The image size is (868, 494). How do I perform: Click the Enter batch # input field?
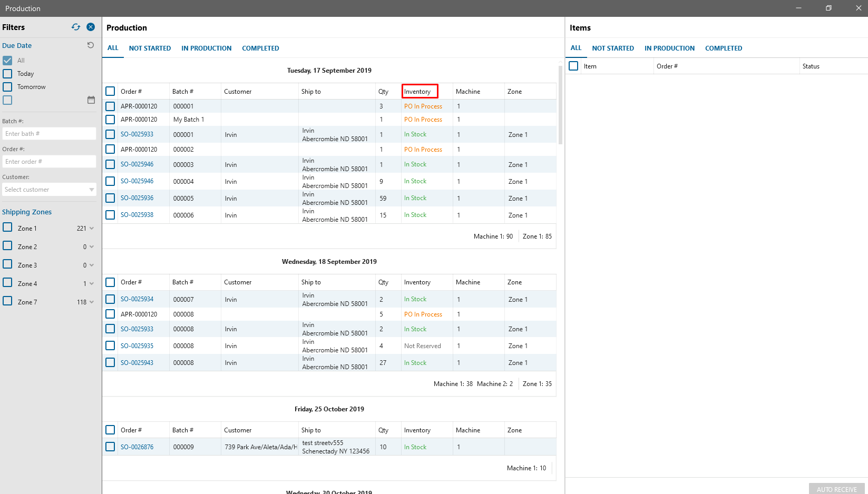pos(49,134)
